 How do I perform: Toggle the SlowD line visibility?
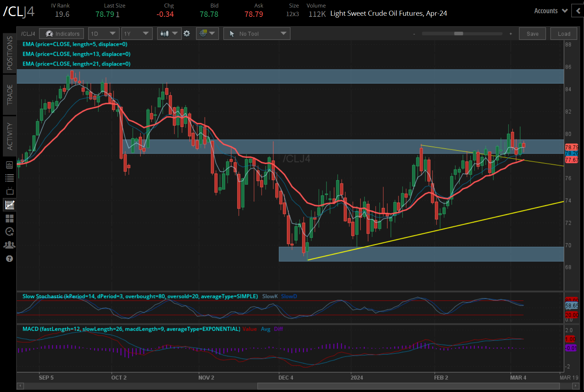coord(289,296)
